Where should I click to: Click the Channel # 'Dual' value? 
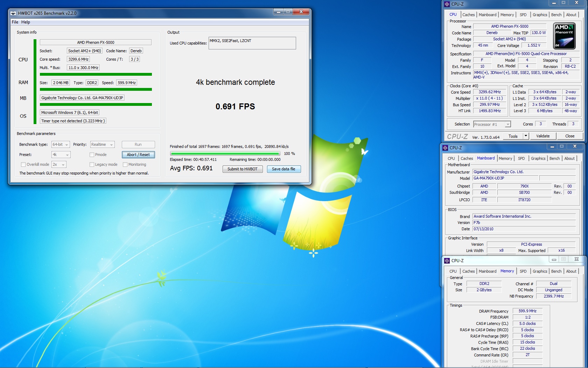[x=554, y=284]
